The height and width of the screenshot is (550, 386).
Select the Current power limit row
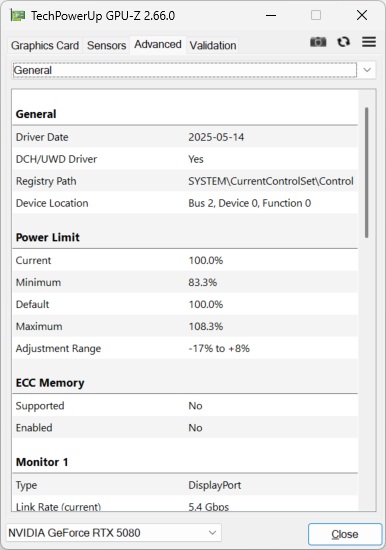tap(185, 260)
